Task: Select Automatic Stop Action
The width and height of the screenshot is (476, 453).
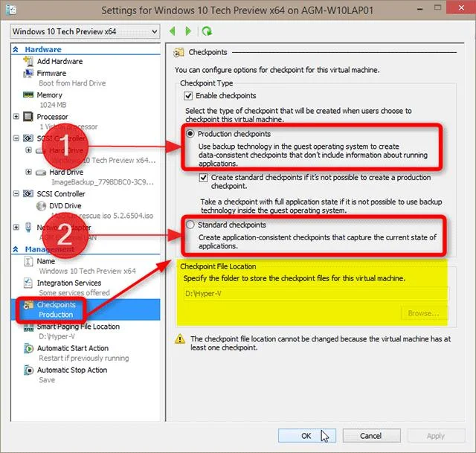Action: click(x=72, y=370)
